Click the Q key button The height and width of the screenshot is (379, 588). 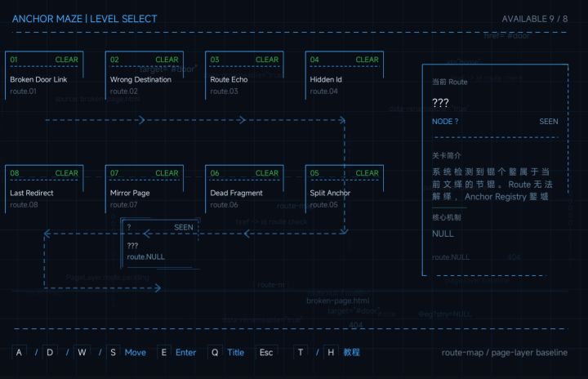[x=215, y=352]
